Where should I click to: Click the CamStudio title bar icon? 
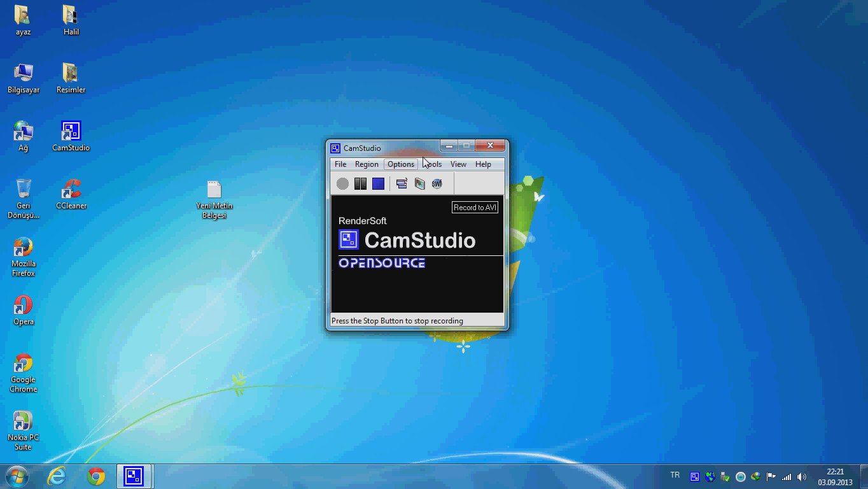[335, 148]
